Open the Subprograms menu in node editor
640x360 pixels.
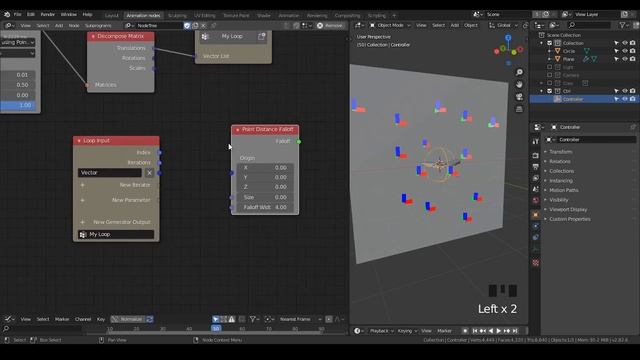click(x=98, y=25)
